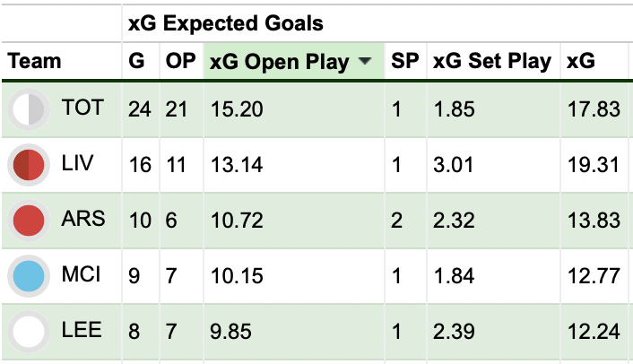633x364 pixels.
Task: Click the Liverpool red team badge
Action: [29, 165]
